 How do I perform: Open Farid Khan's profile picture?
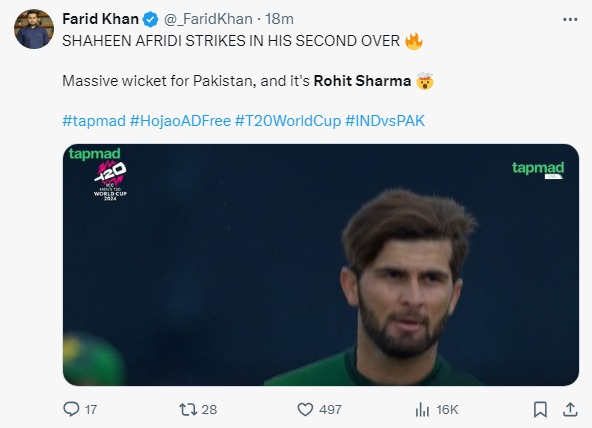click(34, 29)
